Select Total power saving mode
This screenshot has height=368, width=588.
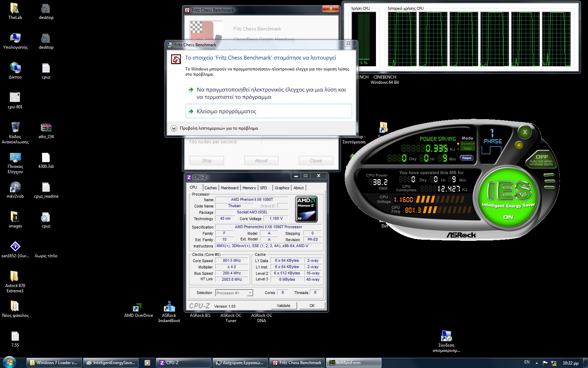coord(468,148)
